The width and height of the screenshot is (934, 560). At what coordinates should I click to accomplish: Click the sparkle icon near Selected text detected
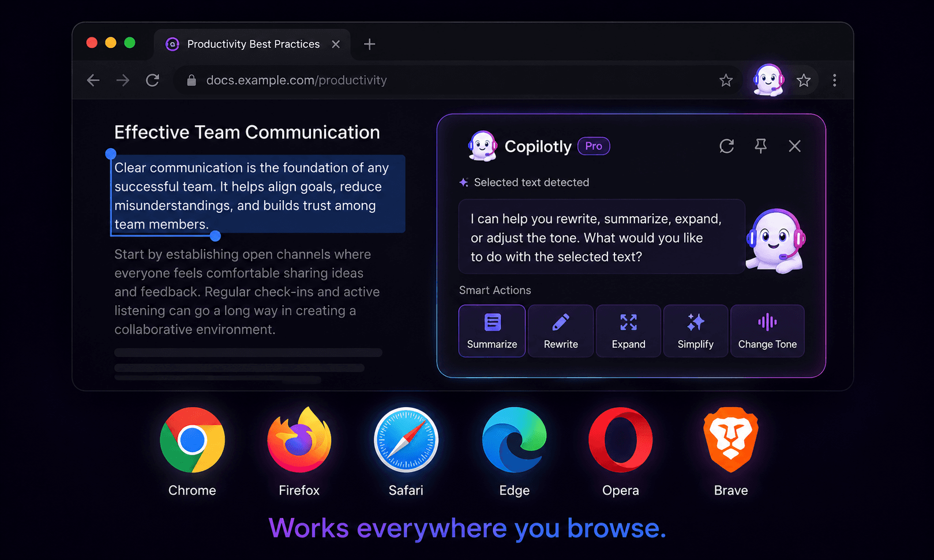coord(463,182)
